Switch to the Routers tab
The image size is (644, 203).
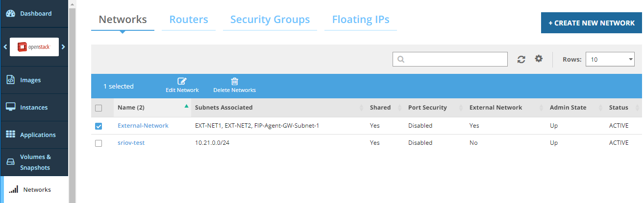189,20
